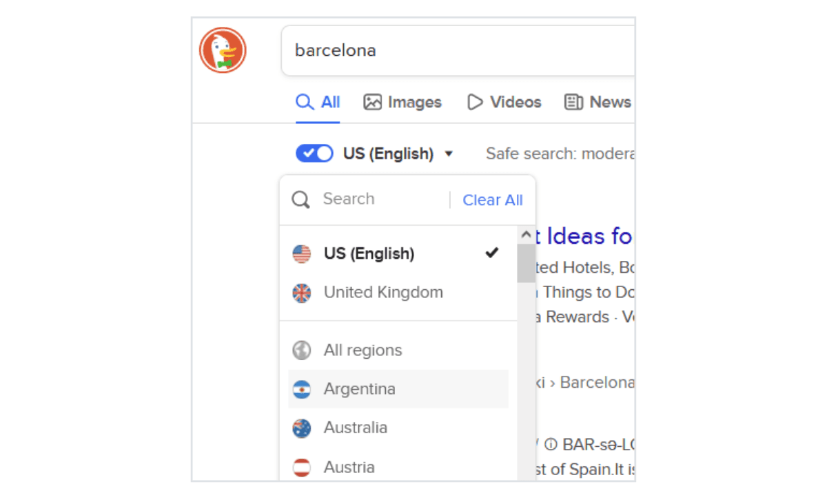The image size is (827, 504).
Task: Click the DuckDuckGo logo
Action: pyautogui.click(x=223, y=50)
